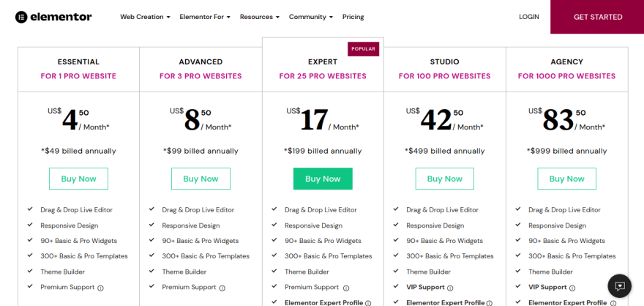The image size is (644, 306).
Task: Click '*$49 billed annually' text
Action: tap(78, 151)
